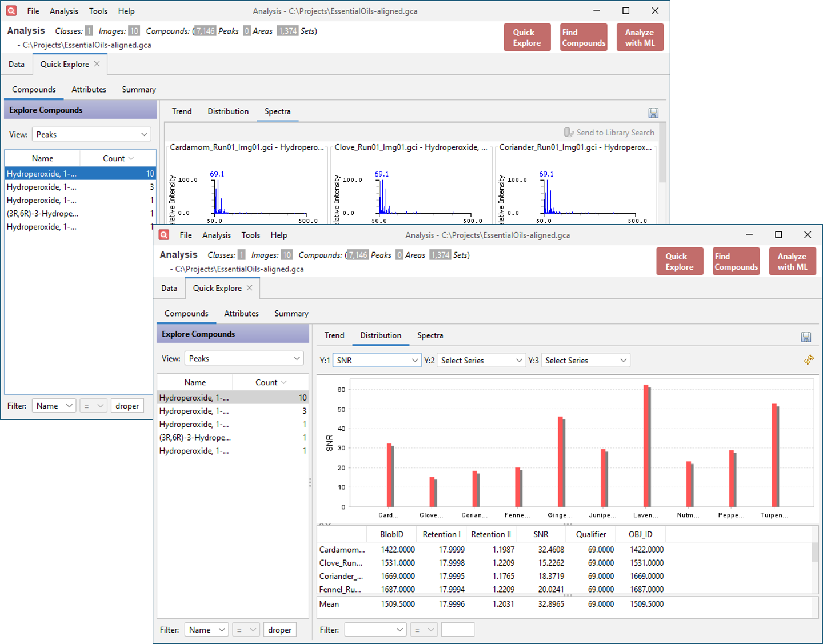
Task: Click the Laven... bar in the SNR chart
Action: [x=647, y=446]
